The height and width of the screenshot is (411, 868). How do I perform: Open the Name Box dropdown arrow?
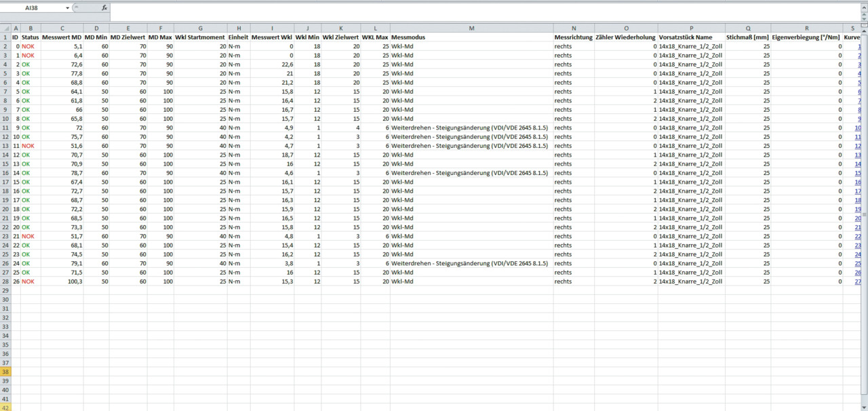pos(68,8)
